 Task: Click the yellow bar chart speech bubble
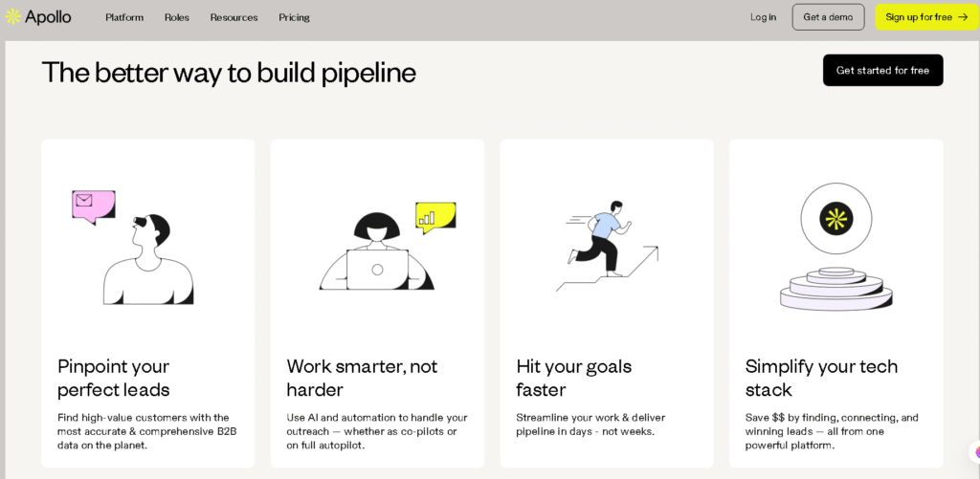point(435,216)
